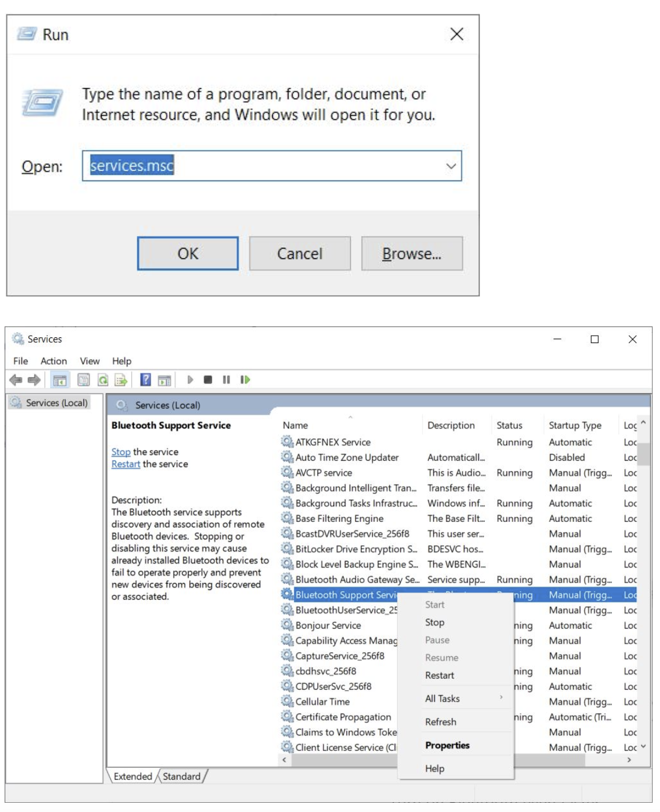Expand the All Tasks submenu
660x812 pixels.
click(456, 698)
